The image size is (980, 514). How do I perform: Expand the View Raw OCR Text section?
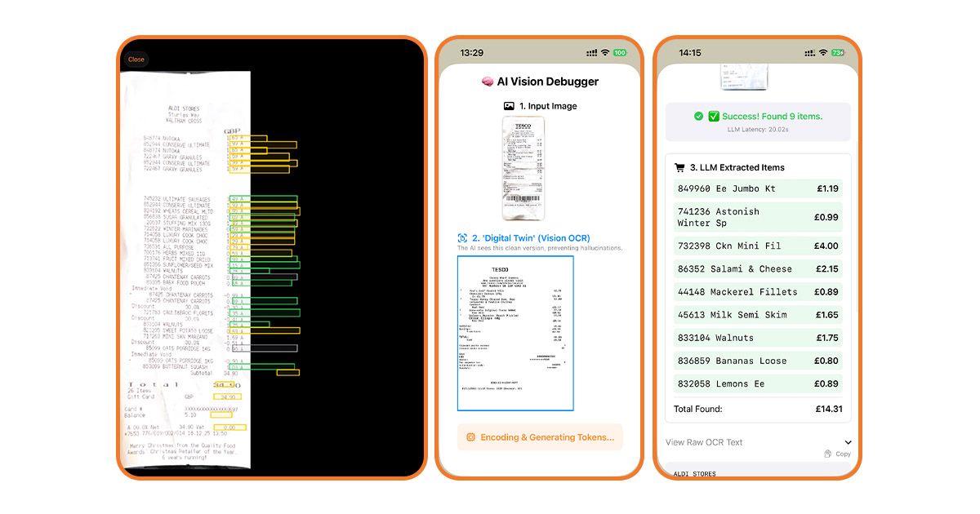click(705, 441)
